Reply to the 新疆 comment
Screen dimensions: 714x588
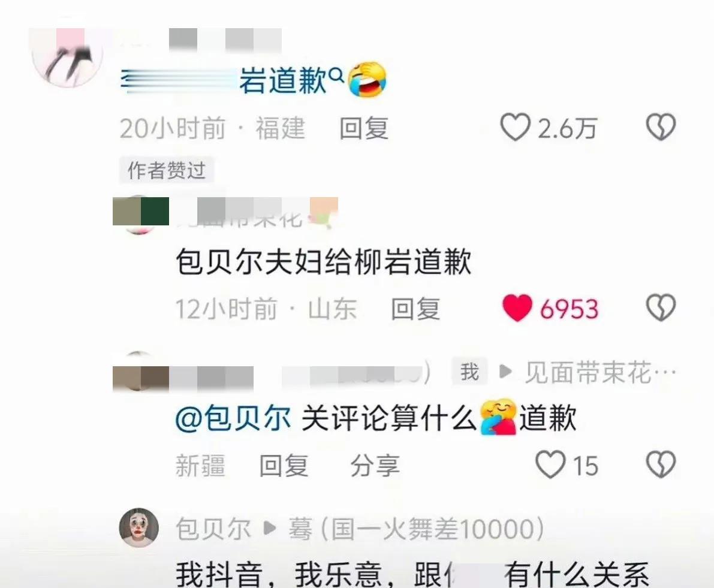point(284,466)
